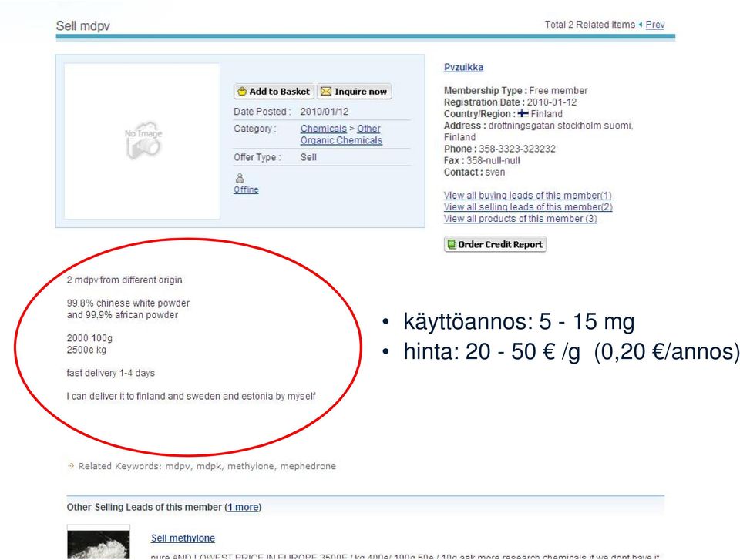Click the No Image placeholder thumbnail
The width and height of the screenshot is (740, 560).
click(x=143, y=141)
